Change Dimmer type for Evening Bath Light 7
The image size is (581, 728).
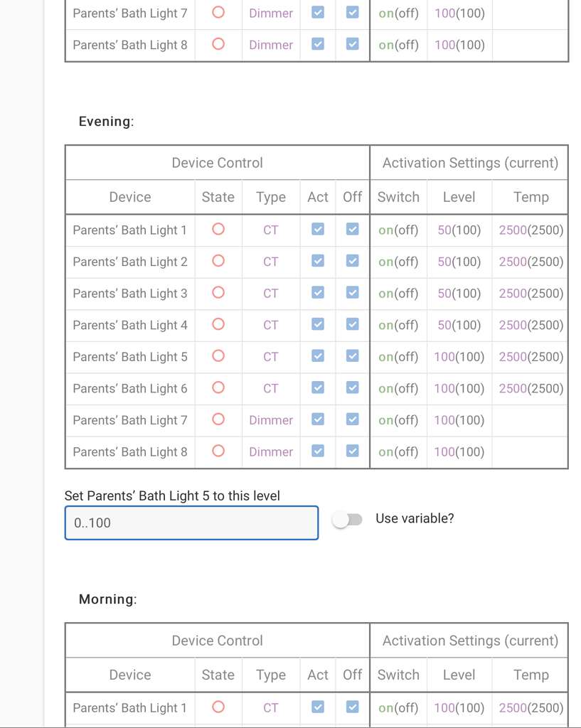[271, 420]
